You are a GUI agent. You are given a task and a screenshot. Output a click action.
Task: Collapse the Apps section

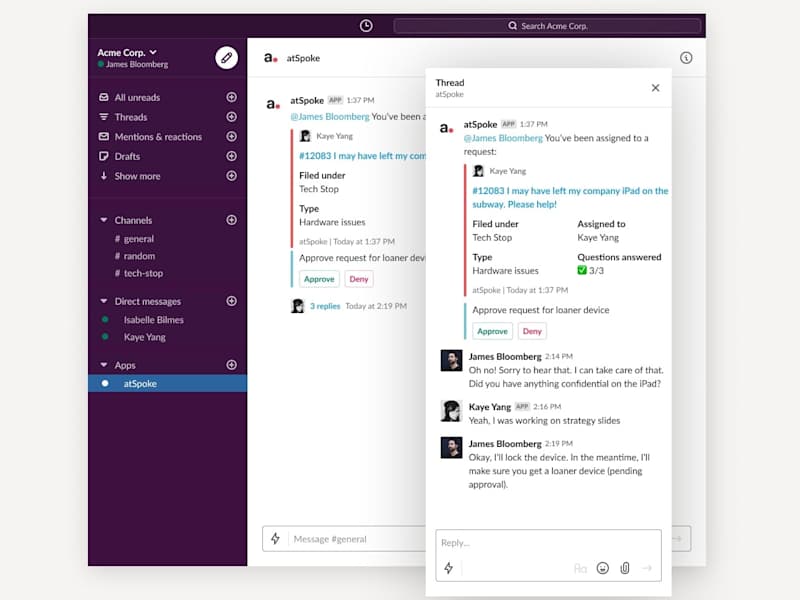104,365
